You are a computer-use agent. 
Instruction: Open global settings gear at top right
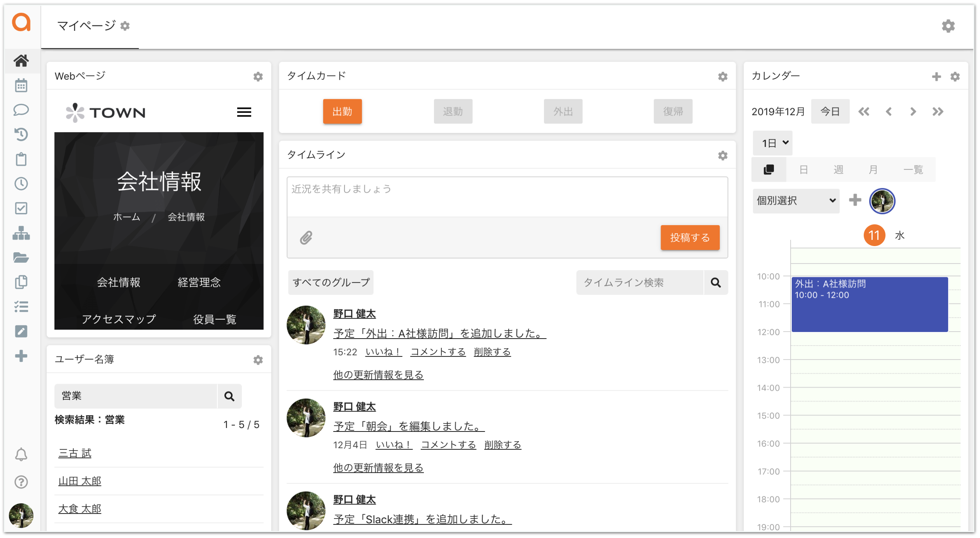click(x=948, y=26)
